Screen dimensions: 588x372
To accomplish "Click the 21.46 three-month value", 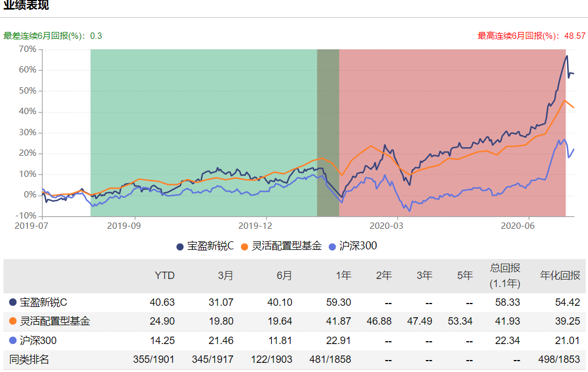I will pyautogui.click(x=221, y=341).
